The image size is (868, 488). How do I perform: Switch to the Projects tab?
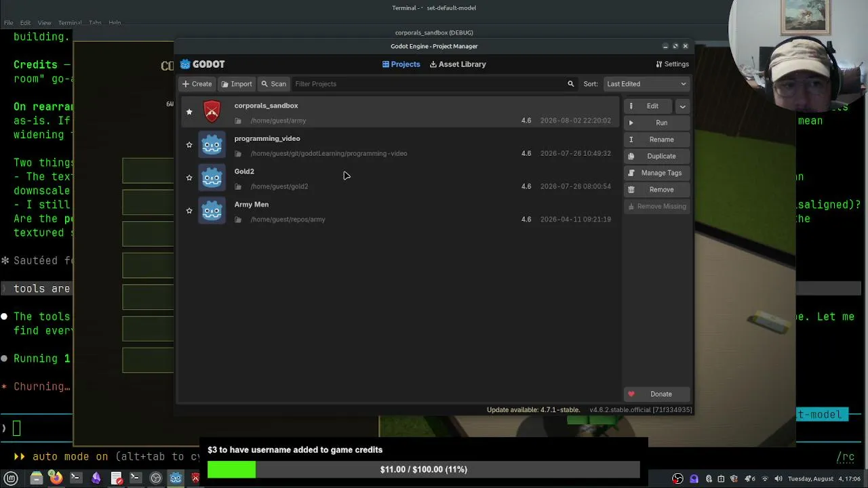click(401, 64)
